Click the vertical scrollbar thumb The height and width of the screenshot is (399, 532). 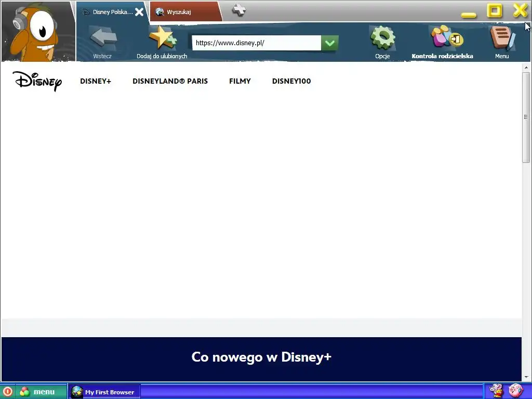(526, 117)
